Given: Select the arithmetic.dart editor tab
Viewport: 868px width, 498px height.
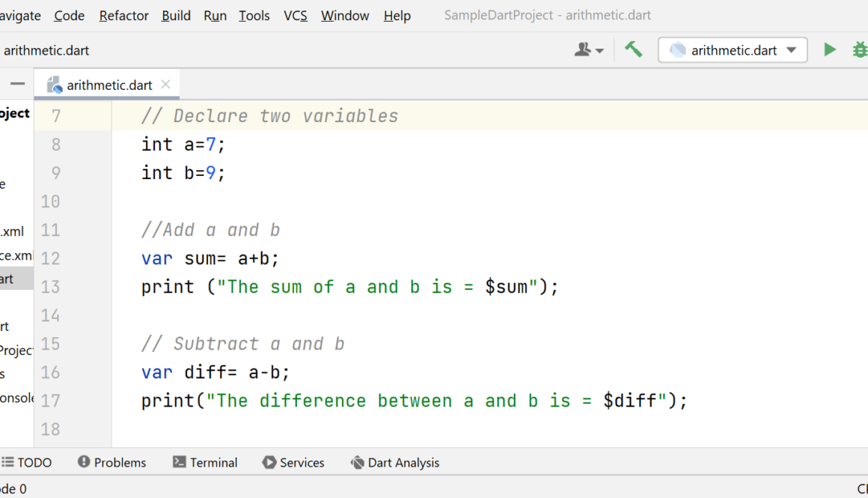Looking at the screenshot, I should point(109,85).
